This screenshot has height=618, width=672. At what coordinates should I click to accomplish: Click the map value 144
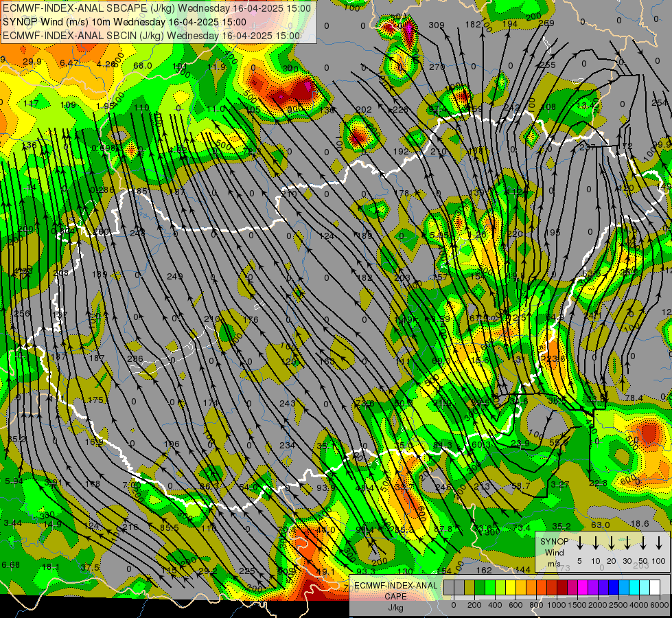coord(522,569)
